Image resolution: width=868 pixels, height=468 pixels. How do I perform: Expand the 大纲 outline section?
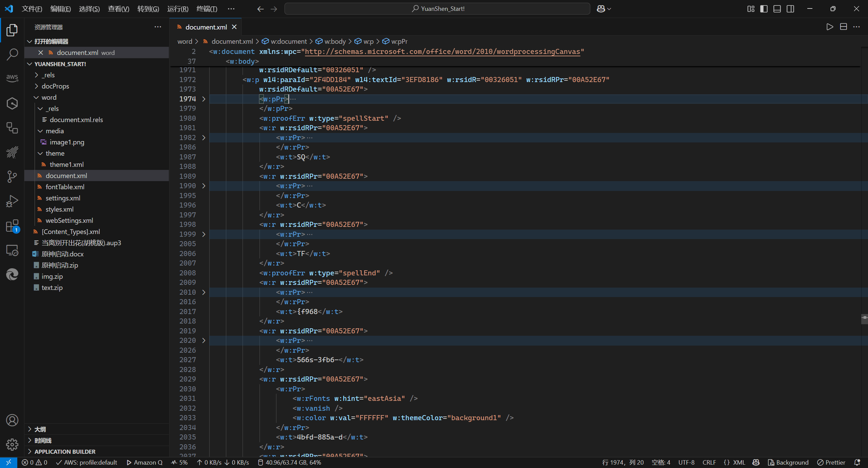pos(40,429)
